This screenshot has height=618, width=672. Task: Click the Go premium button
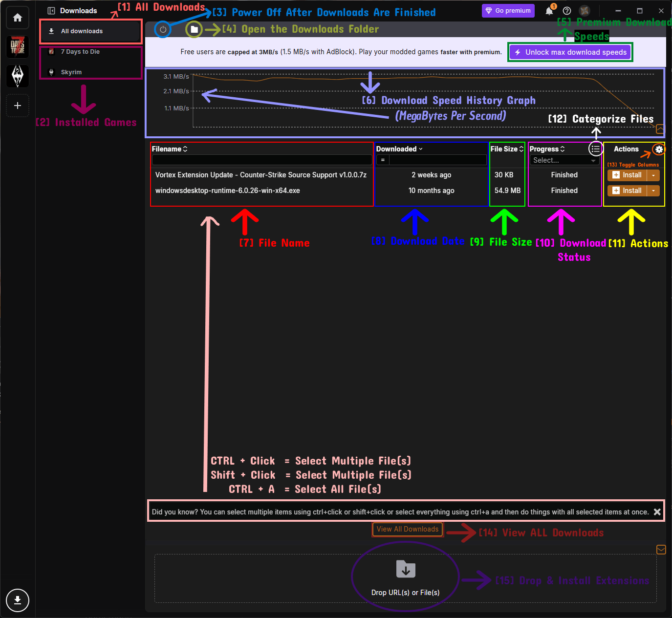508,11
